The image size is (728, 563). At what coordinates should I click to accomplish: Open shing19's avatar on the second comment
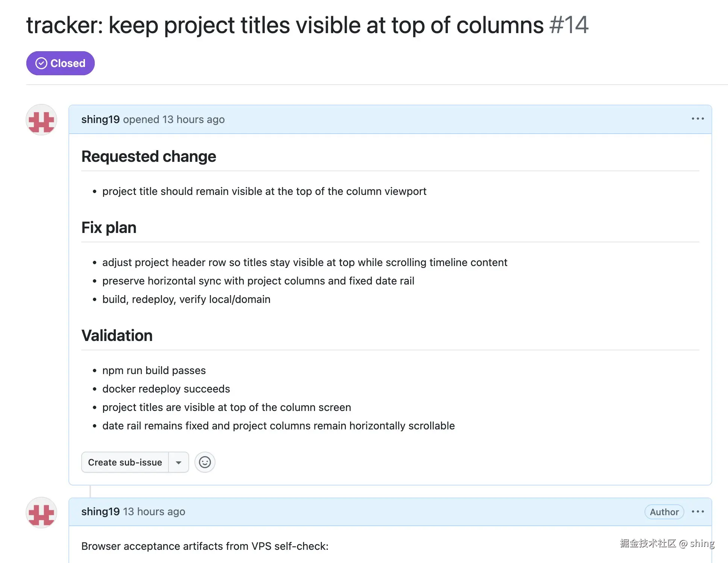click(41, 513)
